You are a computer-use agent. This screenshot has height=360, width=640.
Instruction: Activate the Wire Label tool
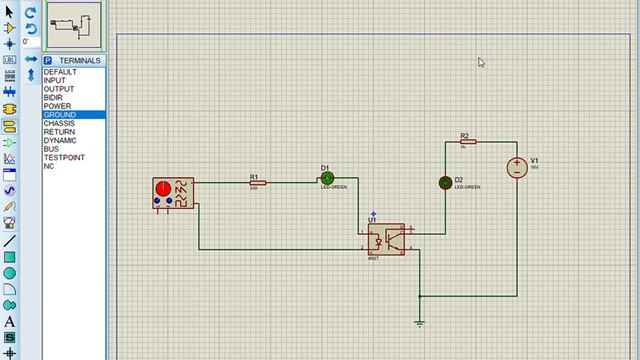[9, 60]
